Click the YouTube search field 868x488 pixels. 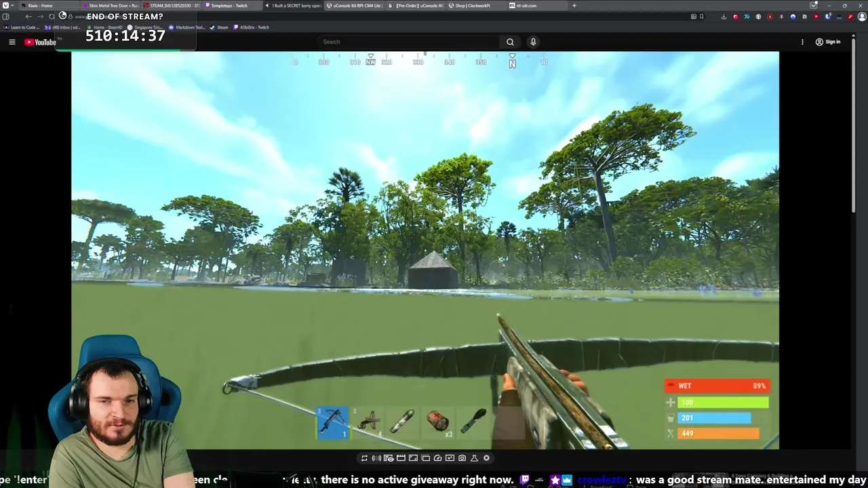[x=409, y=42]
